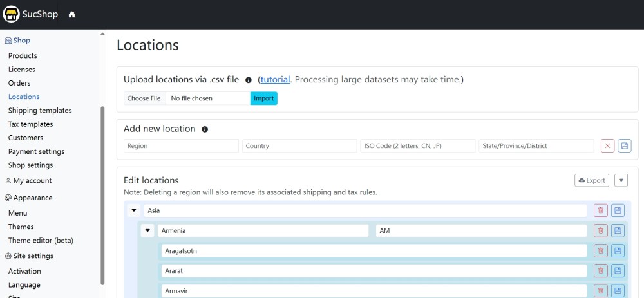Collapse the Armenia country arrow
This screenshot has width=644, height=298.
pos(147,230)
